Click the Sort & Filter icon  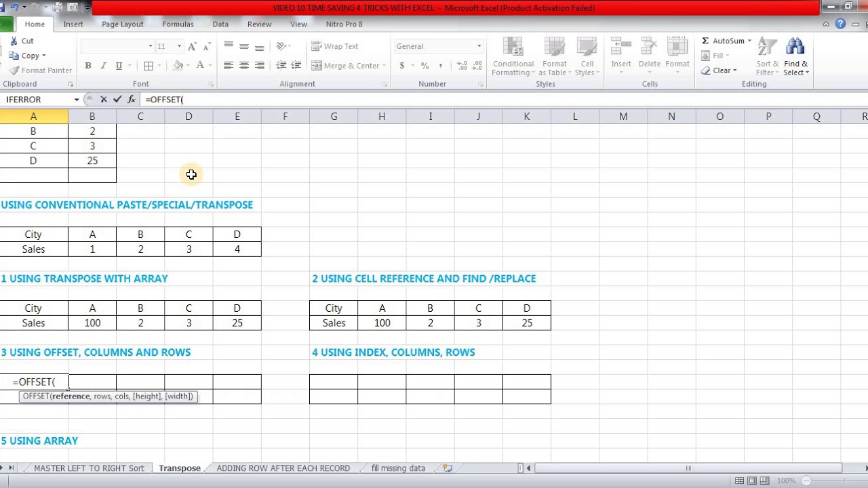(767, 47)
